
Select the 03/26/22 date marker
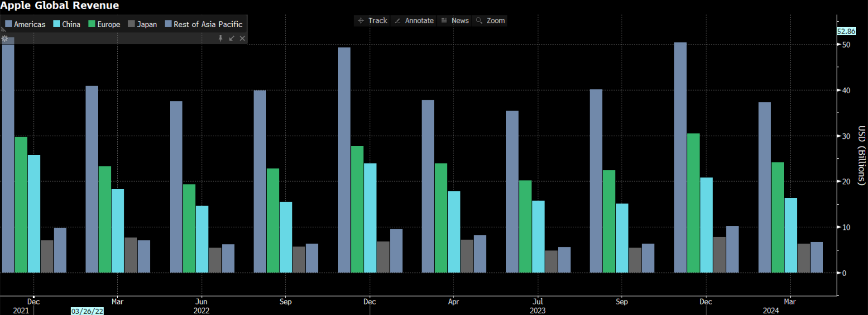click(x=87, y=311)
